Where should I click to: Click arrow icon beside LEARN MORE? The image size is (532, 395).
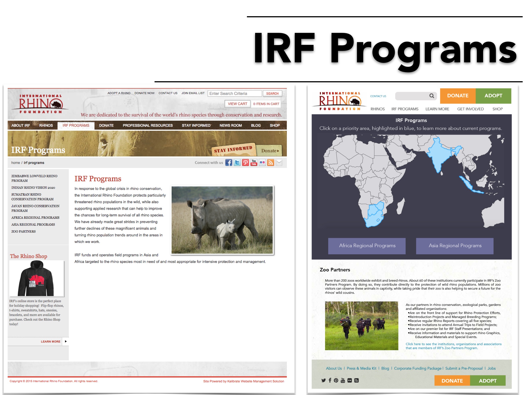[x=66, y=342]
